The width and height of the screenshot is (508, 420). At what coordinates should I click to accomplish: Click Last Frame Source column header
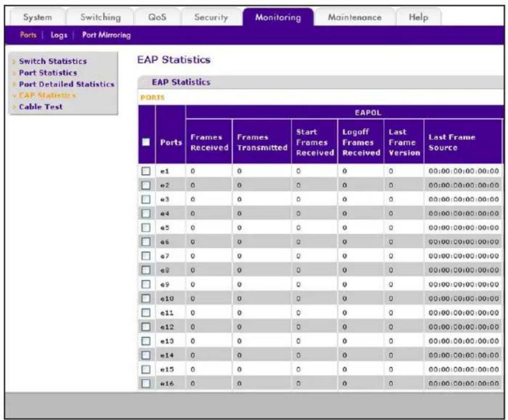tap(463, 142)
